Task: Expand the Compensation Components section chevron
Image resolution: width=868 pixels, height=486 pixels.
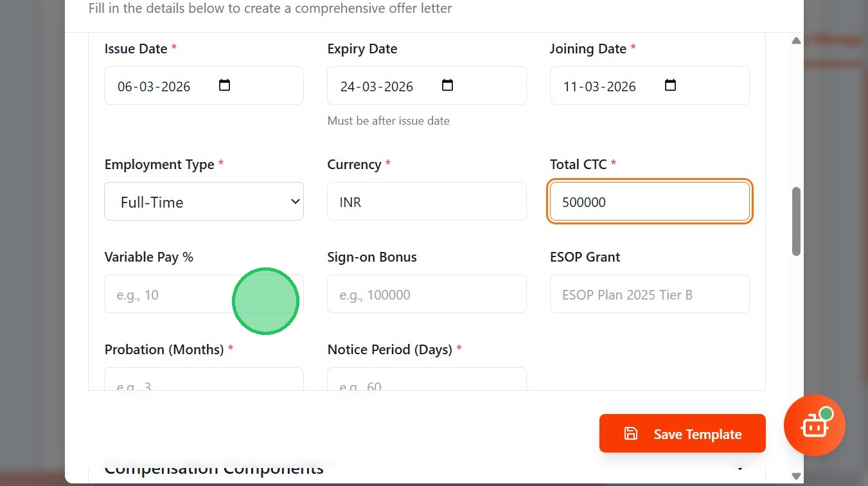Action: click(x=740, y=469)
